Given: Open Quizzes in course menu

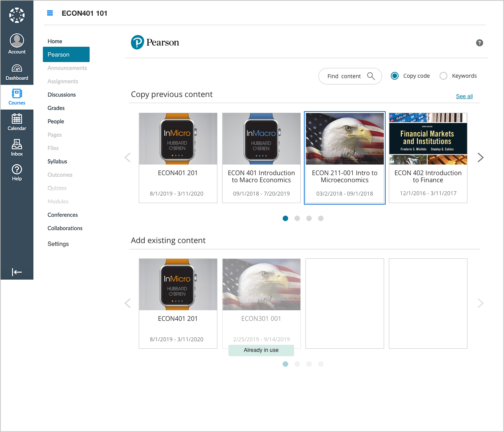Looking at the screenshot, I should click(57, 188).
